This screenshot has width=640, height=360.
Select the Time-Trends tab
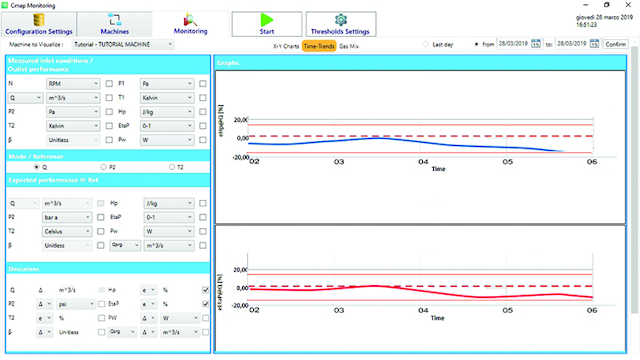319,47
